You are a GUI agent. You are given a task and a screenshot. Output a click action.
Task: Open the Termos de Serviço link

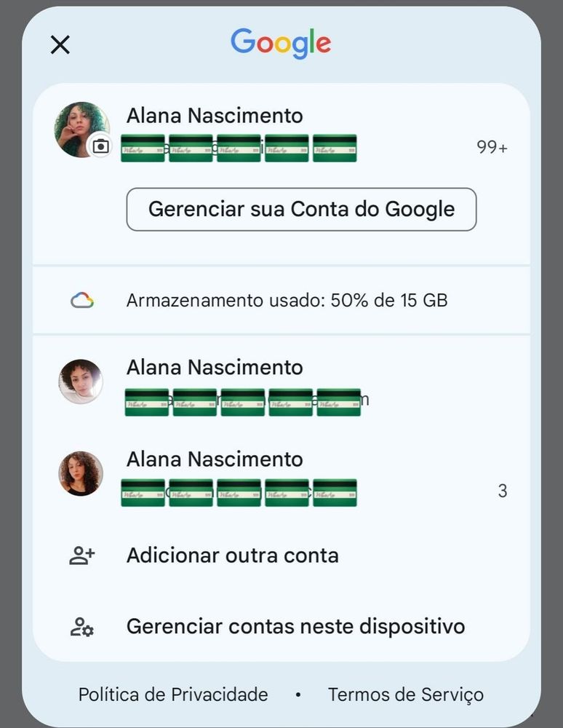coord(405,695)
